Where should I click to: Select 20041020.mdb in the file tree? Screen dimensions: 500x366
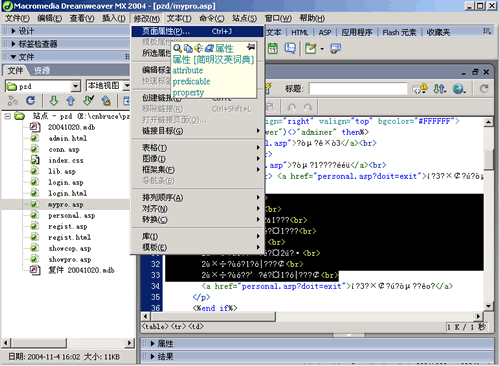[x=71, y=127]
